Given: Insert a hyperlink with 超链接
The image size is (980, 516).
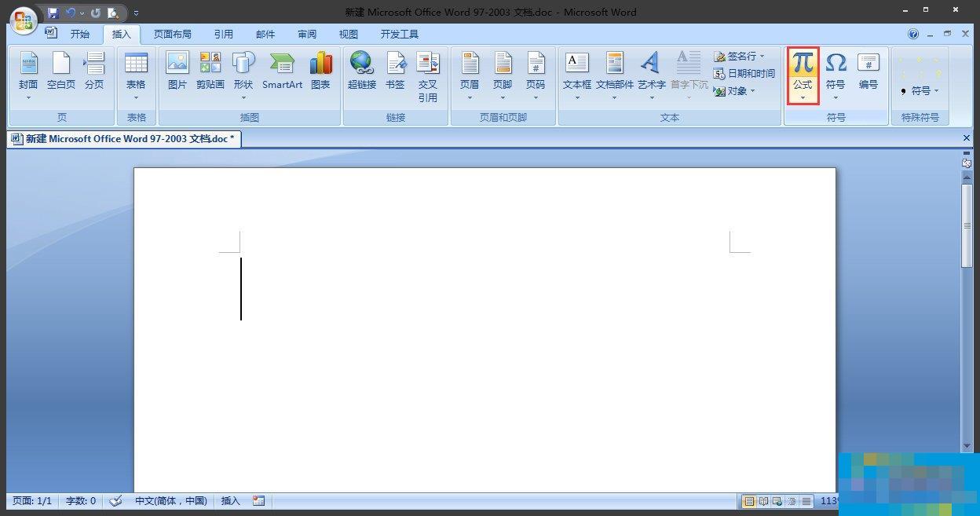Looking at the screenshot, I should tap(362, 71).
